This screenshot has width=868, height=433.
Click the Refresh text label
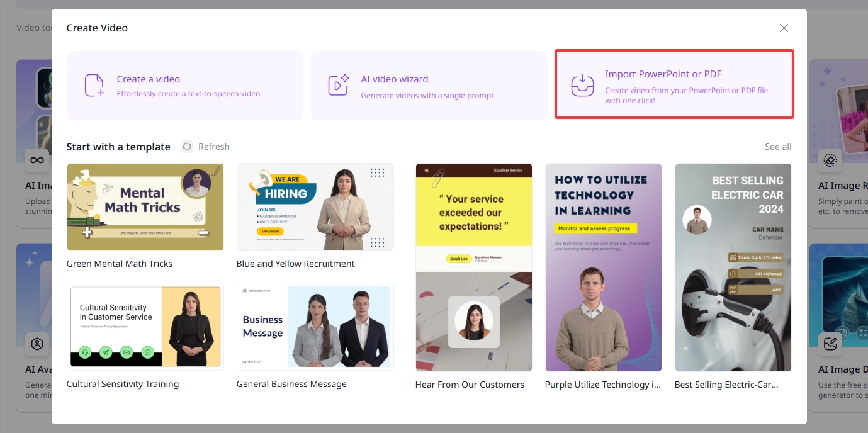[x=214, y=147]
